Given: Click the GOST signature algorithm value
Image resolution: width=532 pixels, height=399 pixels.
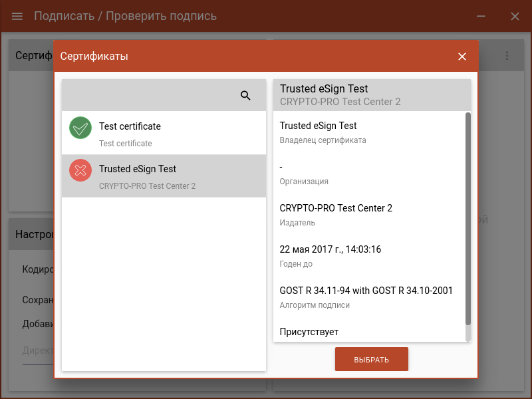Looking at the screenshot, I should tap(365, 291).
